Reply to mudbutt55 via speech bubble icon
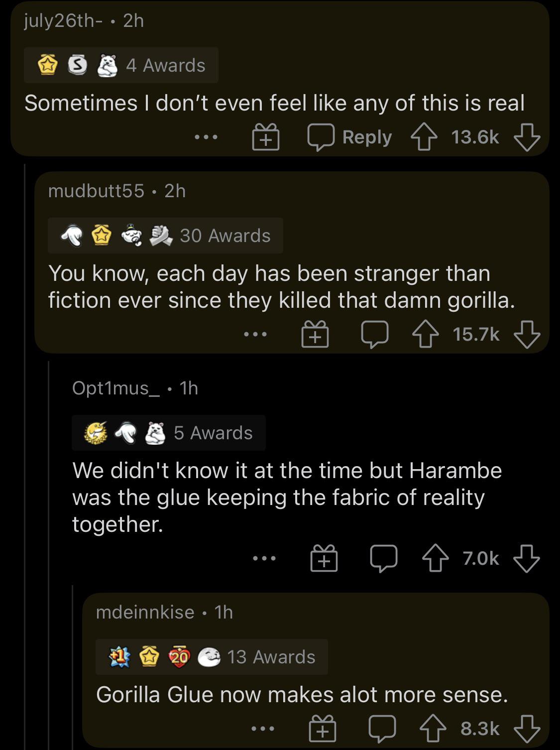560x750 pixels. click(375, 335)
